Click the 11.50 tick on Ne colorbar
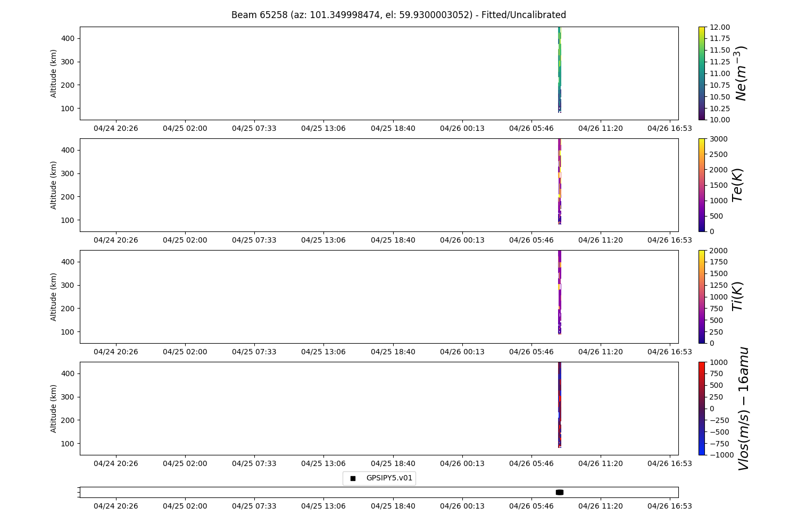This screenshot has height=532, width=798. (719, 50)
